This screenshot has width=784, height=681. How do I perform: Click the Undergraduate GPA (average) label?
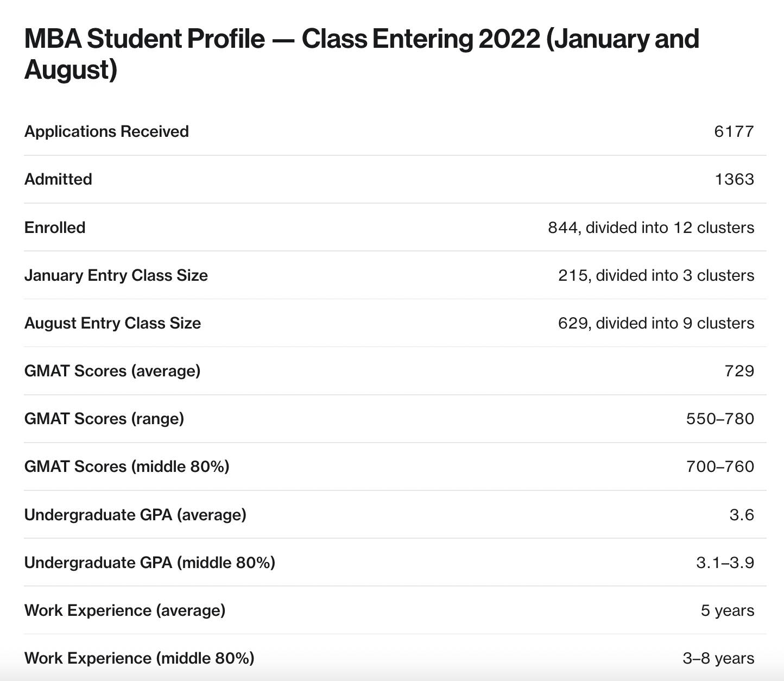tap(135, 514)
